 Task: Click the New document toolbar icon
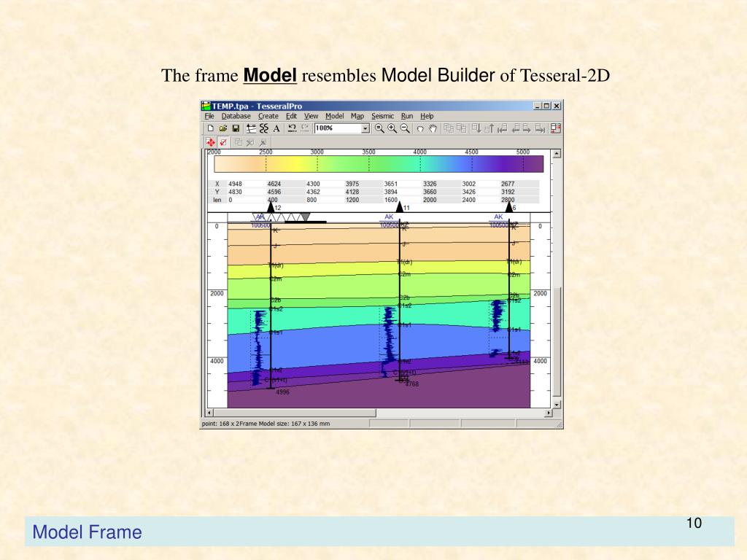pyautogui.click(x=211, y=128)
